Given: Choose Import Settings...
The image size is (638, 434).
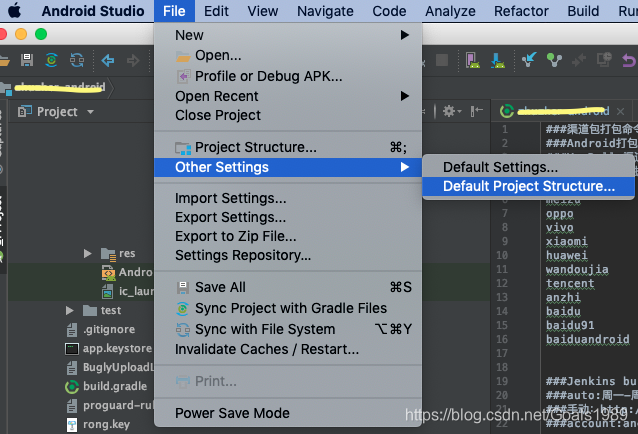Looking at the screenshot, I should tap(288, 198).
